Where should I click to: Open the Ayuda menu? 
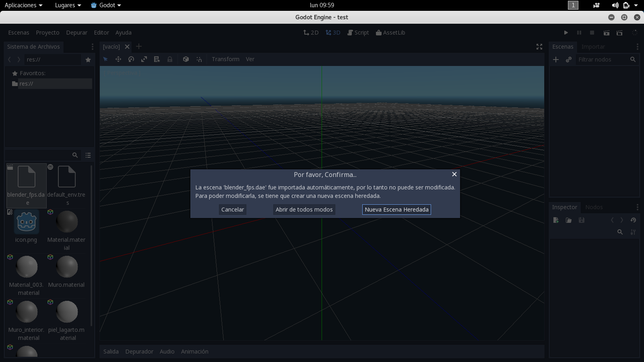pos(123,33)
